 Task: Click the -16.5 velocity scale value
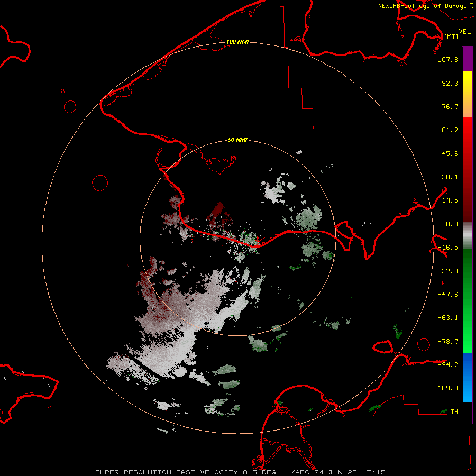coord(448,248)
